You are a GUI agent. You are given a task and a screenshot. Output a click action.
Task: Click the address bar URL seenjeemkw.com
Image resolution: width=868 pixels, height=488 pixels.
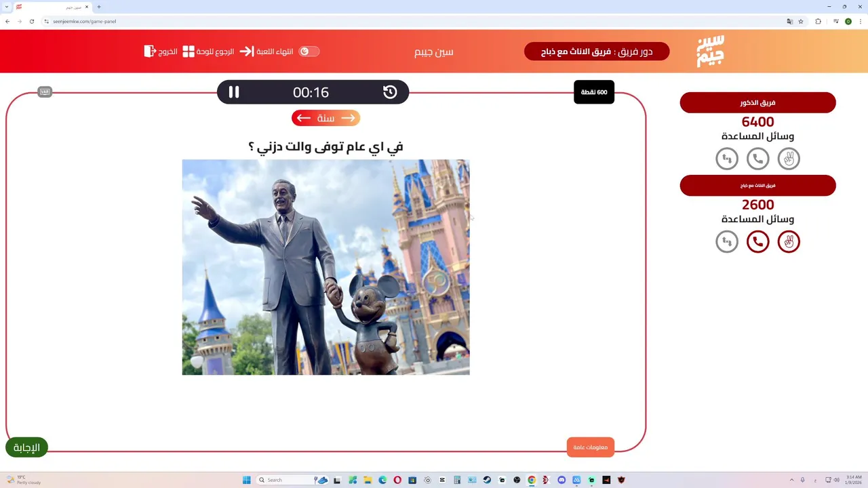85,21
